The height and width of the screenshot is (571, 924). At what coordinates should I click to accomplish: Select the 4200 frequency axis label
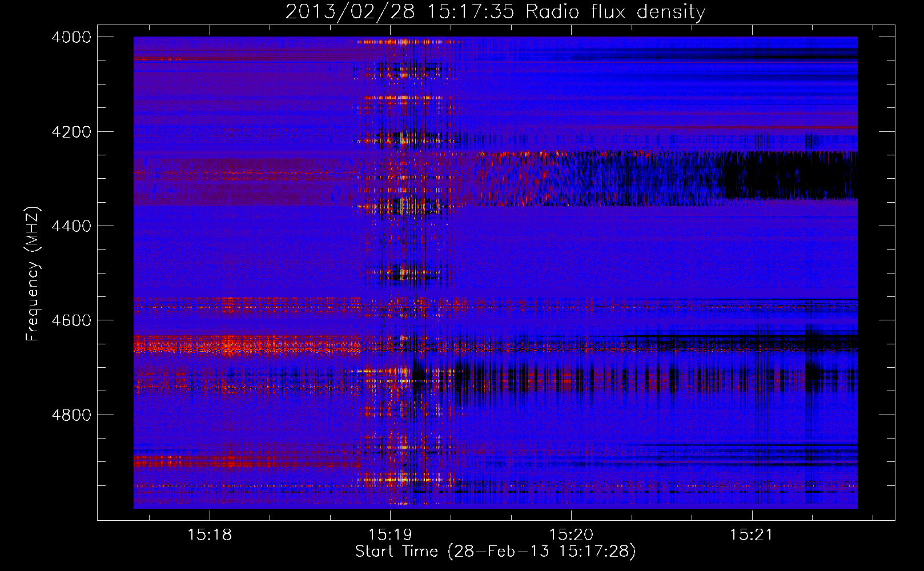coord(71,132)
